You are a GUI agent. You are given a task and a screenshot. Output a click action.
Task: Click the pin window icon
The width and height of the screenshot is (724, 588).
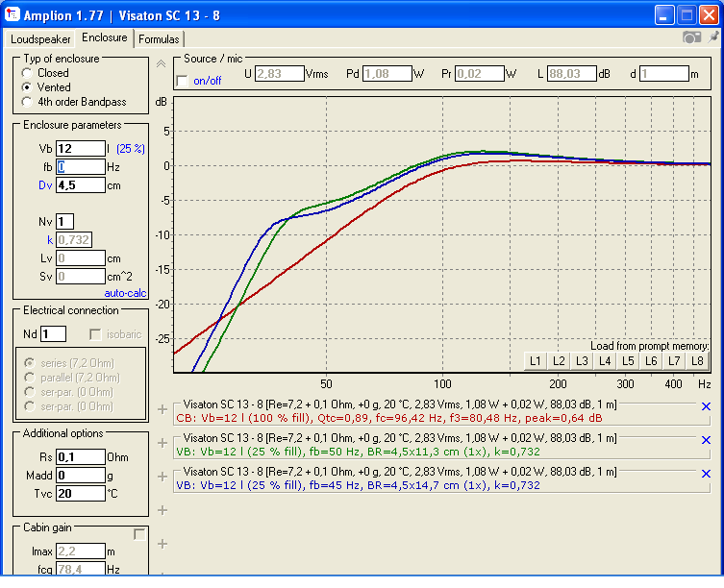[x=713, y=36]
